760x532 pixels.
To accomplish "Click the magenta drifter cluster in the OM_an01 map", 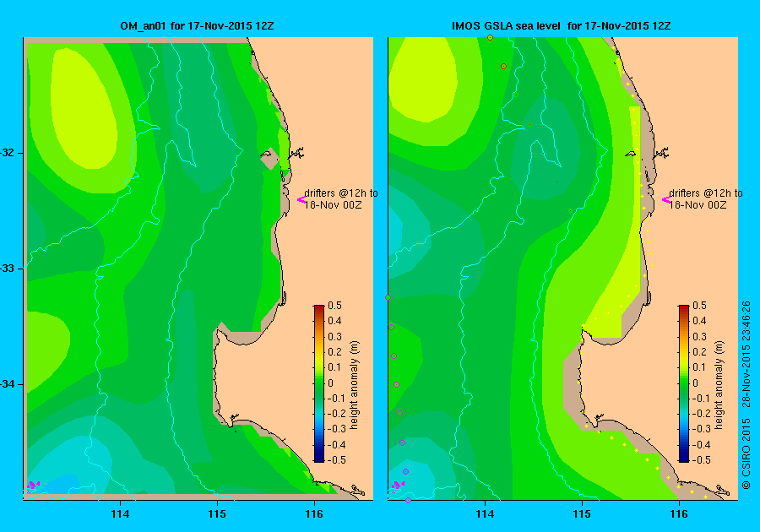I will pyautogui.click(x=32, y=485).
